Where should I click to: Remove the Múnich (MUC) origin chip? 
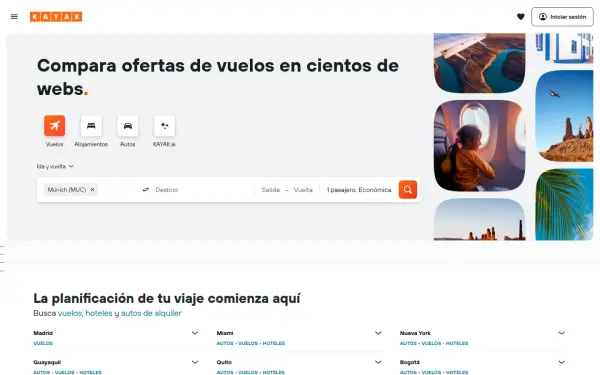[x=92, y=190]
